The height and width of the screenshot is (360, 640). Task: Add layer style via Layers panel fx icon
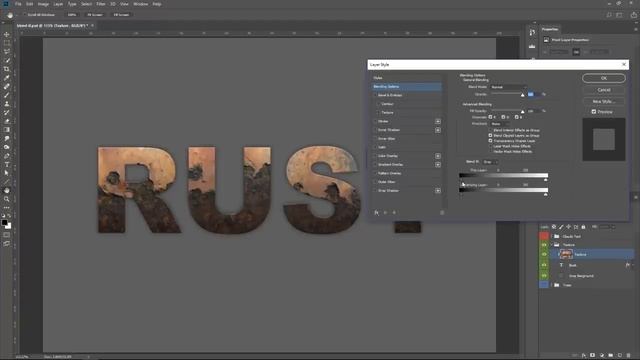click(x=584, y=356)
